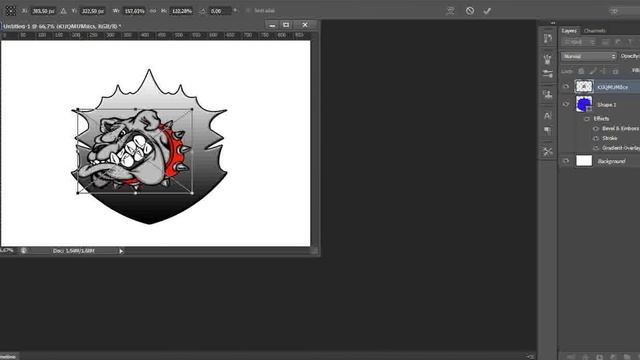This screenshot has width=640, height=360.
Task: Select the Background layer thumbnail
Action: coord(584,161)
